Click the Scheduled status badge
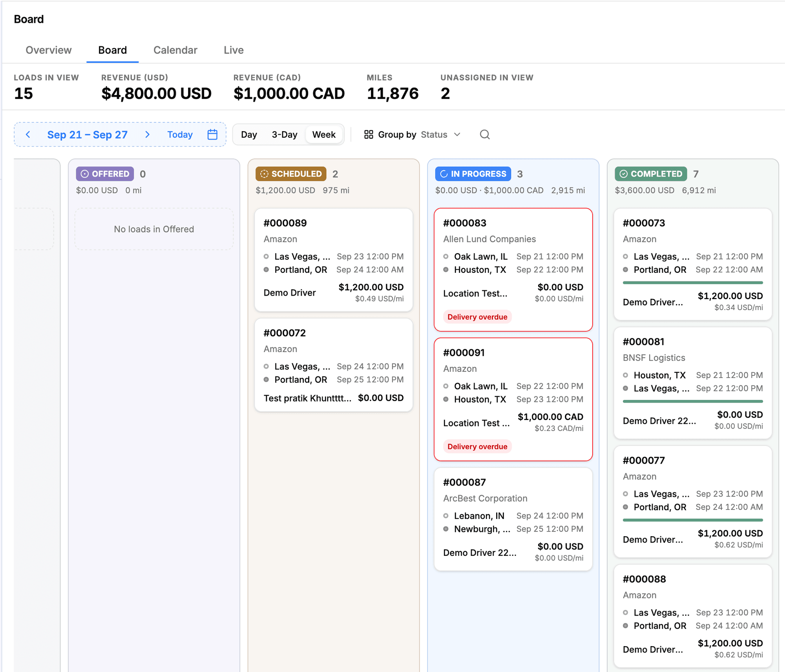785x672 pixels. (x=291, y=174)
